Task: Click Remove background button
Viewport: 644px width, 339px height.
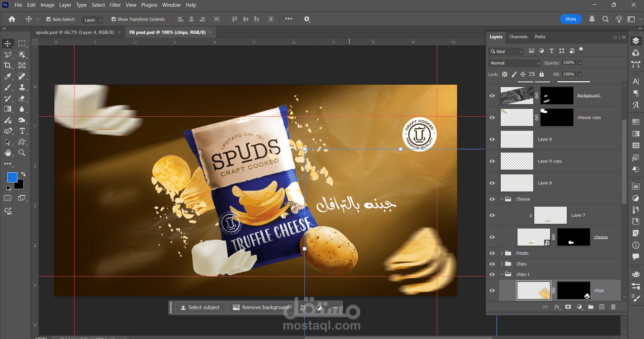Action: pyautogui.click(x=261, y=307)
